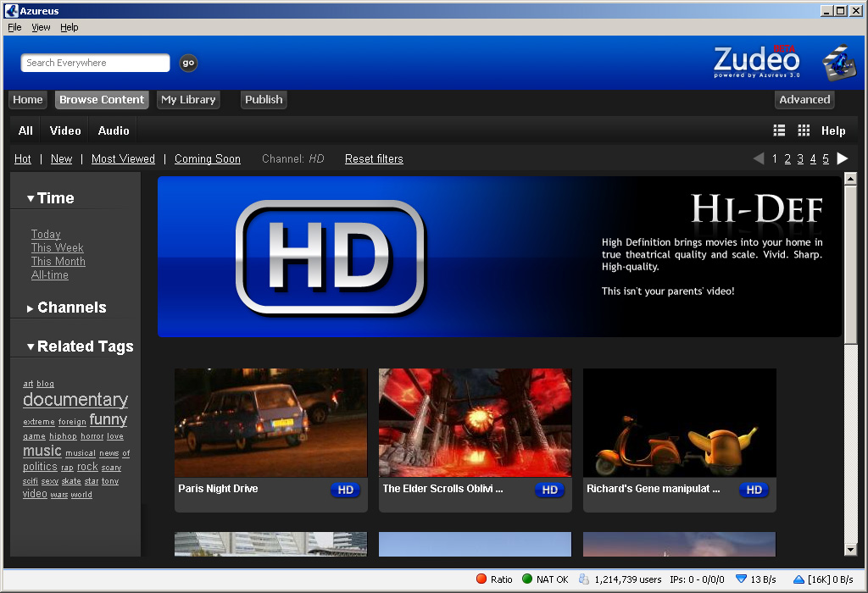
Task: Select the funny tag
Action: (x=108, y=419)
